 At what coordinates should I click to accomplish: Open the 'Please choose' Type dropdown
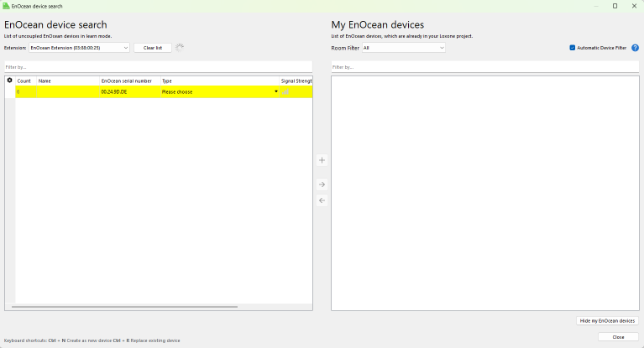point(219,91)
